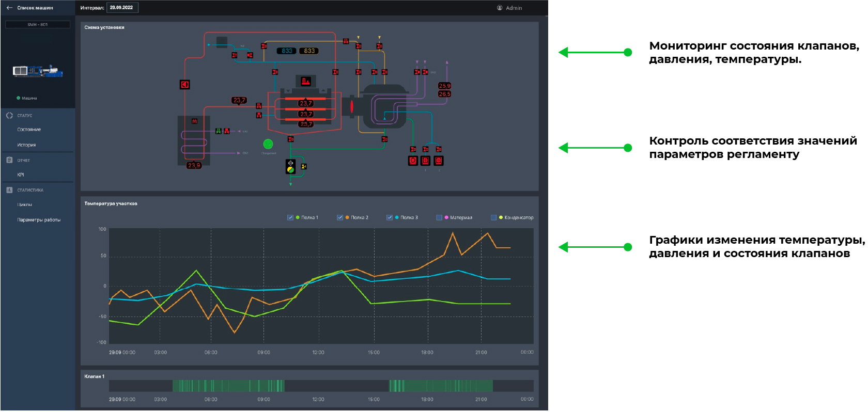Go to the История section
Image resolution: width=868 pixels, height=412 pixels.
click(26, 145)
